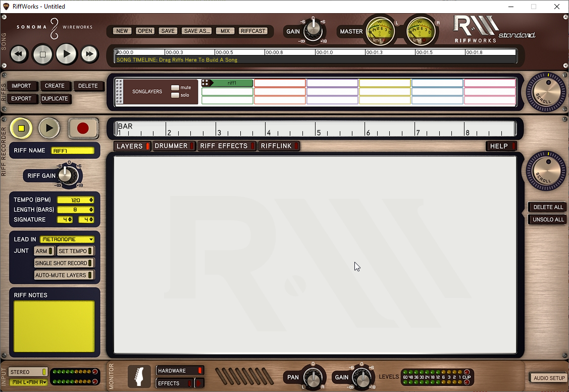Screen dimensions: 569x392
Task: Click DELETE ALL layers button
Action: coord(548,207)
